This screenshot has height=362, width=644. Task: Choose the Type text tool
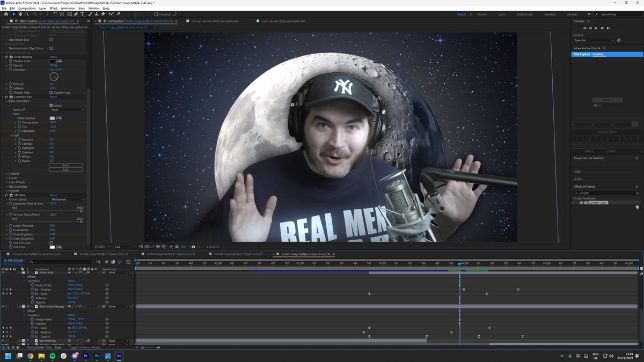82,14
